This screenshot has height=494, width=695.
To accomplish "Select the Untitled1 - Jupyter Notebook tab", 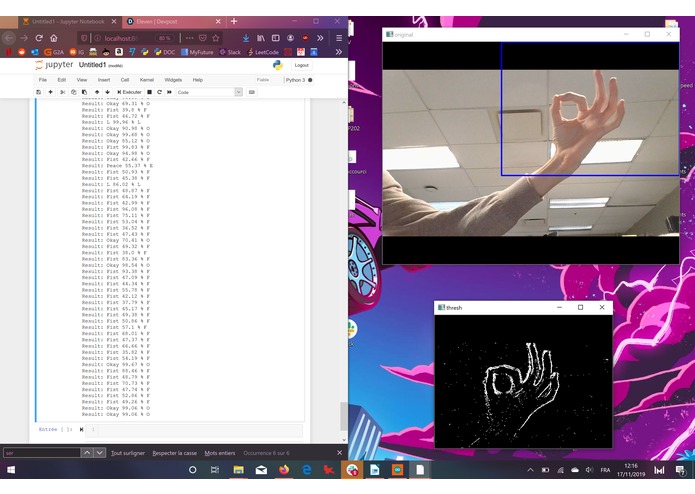I will coord(70,21).
